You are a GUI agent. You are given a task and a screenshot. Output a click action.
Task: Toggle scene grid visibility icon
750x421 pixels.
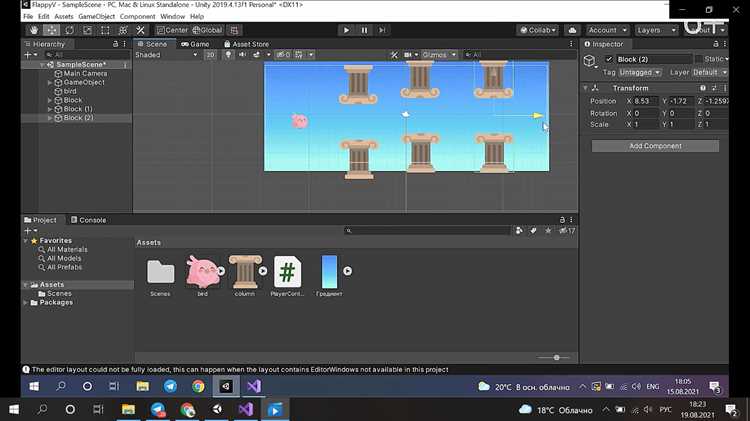point(299,55)
